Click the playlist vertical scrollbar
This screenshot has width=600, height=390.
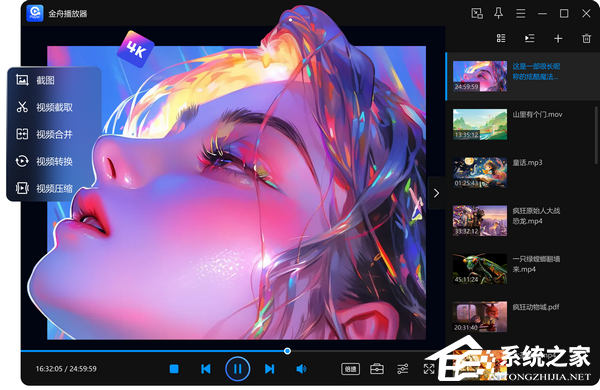pyautogui.click(x=596, y=135)
